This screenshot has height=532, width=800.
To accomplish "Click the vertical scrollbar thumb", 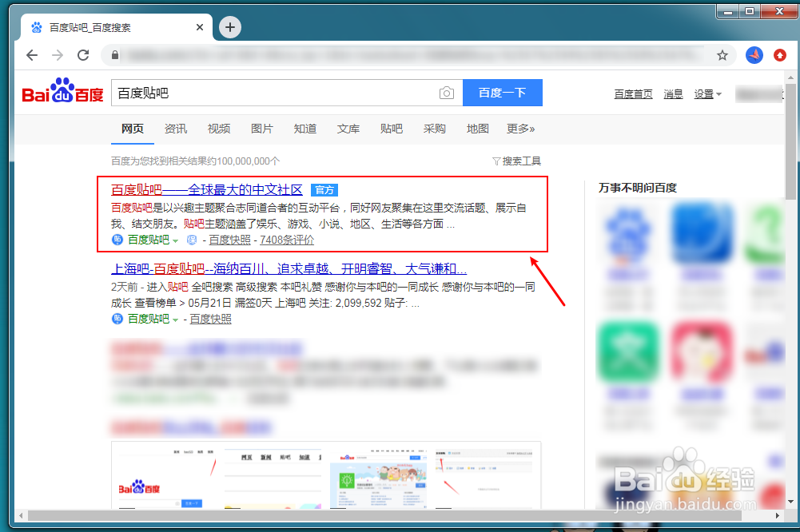I will 790,142.
